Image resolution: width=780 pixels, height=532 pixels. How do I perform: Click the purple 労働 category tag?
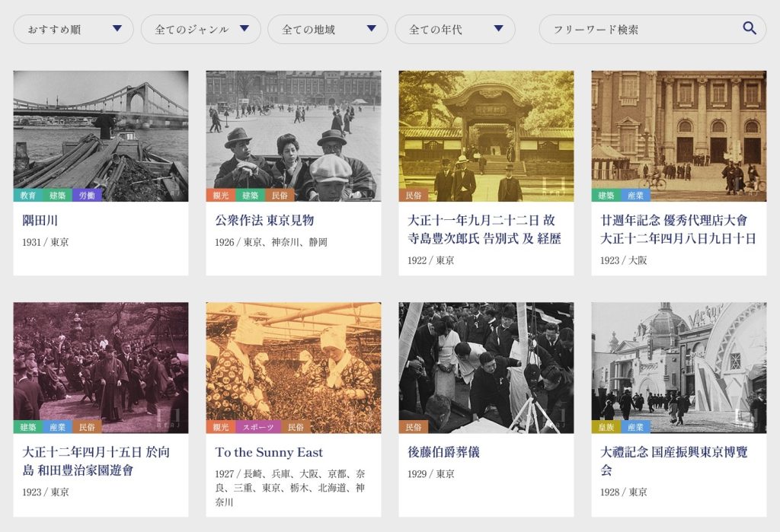click(x=87, y=196)
